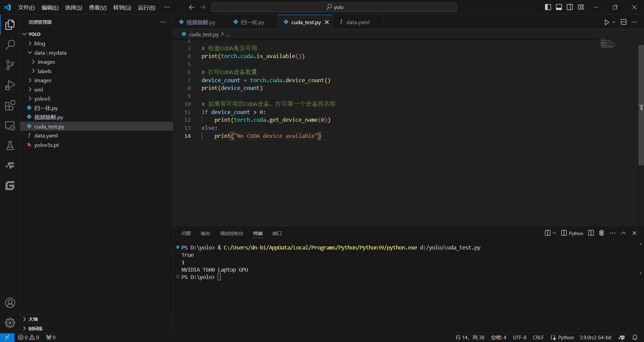Go back with the navigation arrow

point(192,7)
